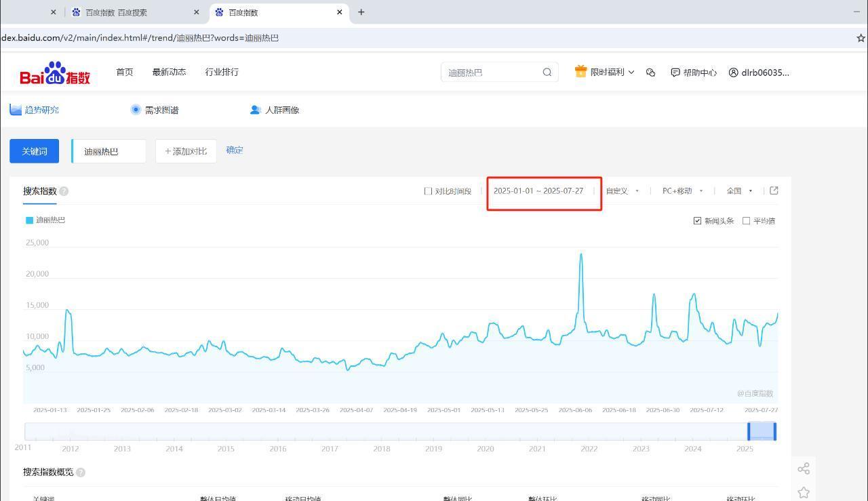
Task: Switch to the 需求图谱 tab
Action: (x=155, y=110)
